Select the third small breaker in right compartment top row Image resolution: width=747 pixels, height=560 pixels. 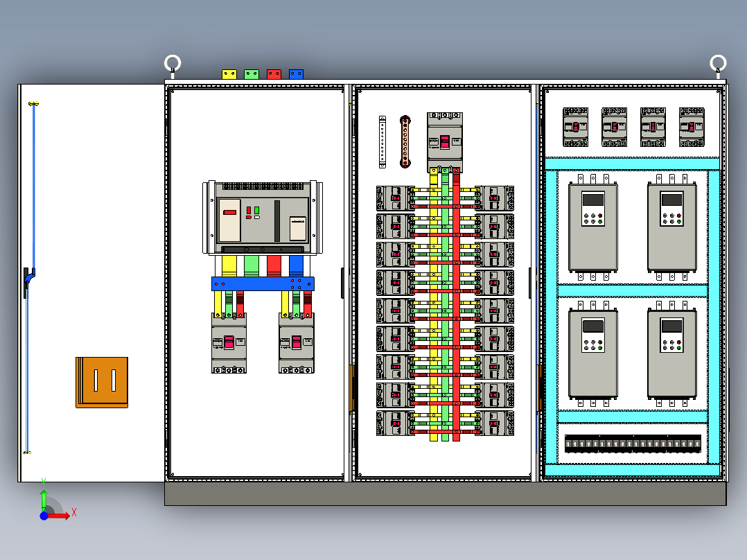(x=653, y=127)
